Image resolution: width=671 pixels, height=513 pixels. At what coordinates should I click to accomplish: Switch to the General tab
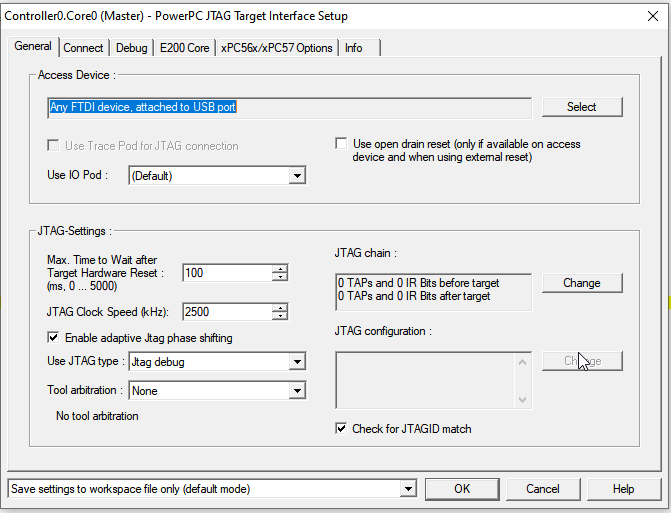click(x=33, y=46)
